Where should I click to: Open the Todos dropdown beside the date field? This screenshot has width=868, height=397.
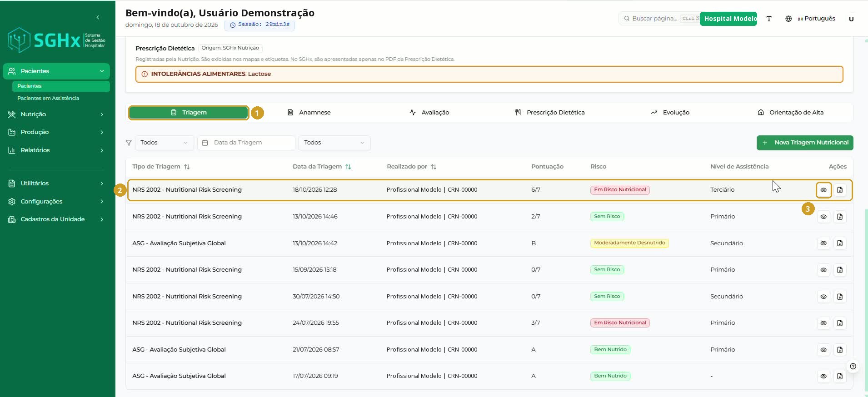point(334,143)
